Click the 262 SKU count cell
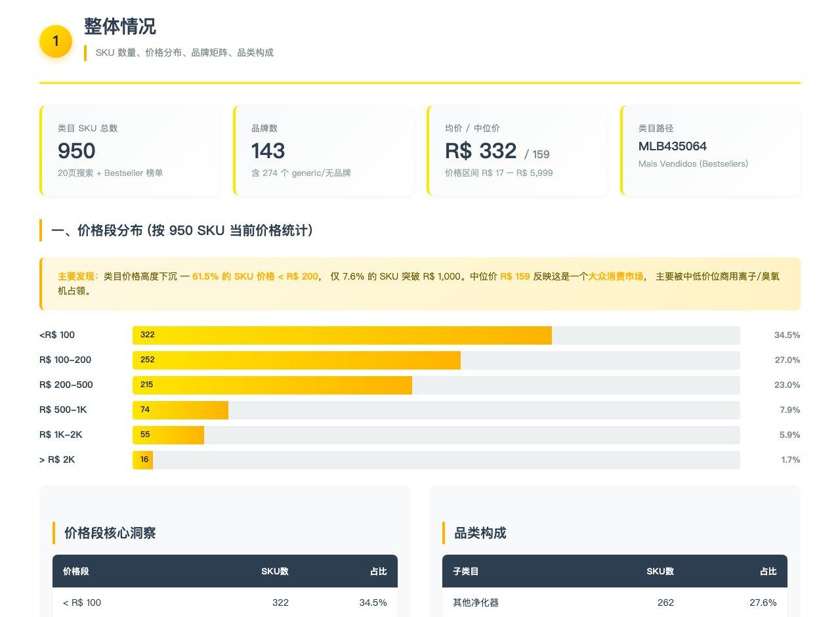The width and height of the screenshot is (840, 617). click(665, 603)
